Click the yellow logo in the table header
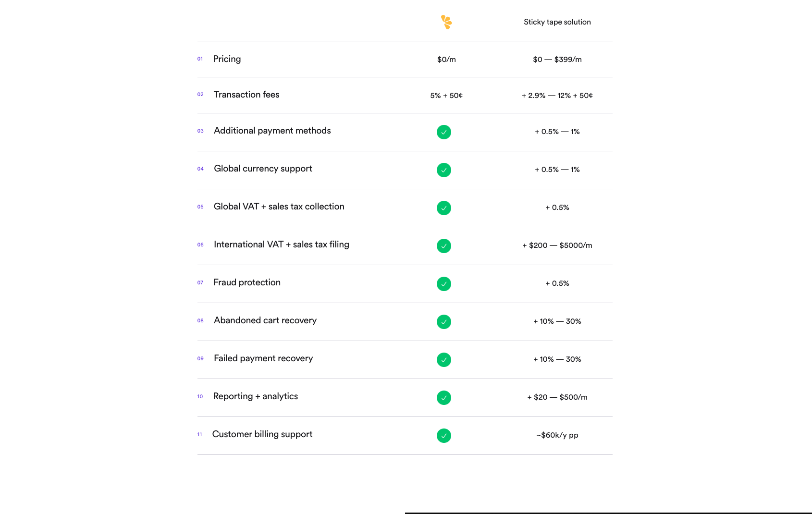Viewport: 812px width, 514px height. (446, 22)
